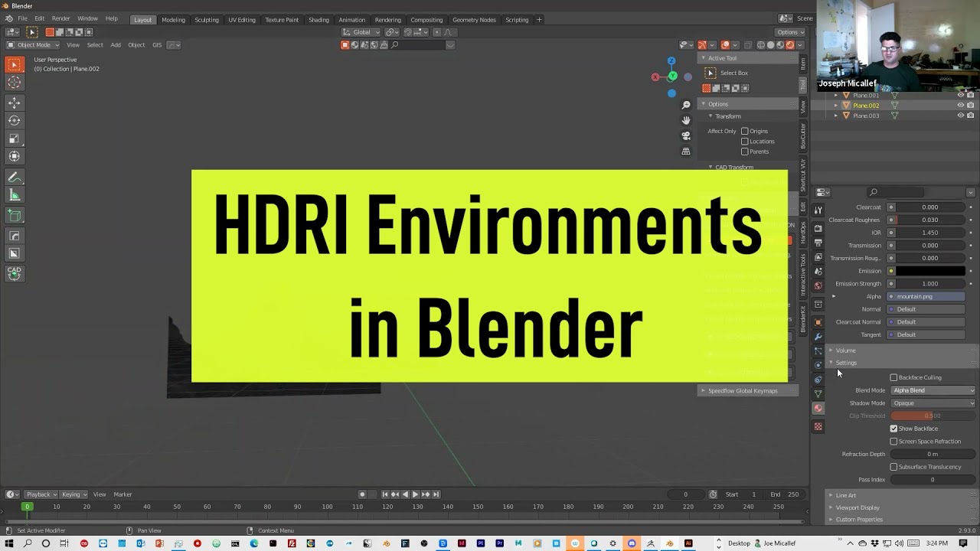Screen dimensions: 980x551
Task: Hide Plane.003 in viewport via eye icon
Action: tap(961, 116)
